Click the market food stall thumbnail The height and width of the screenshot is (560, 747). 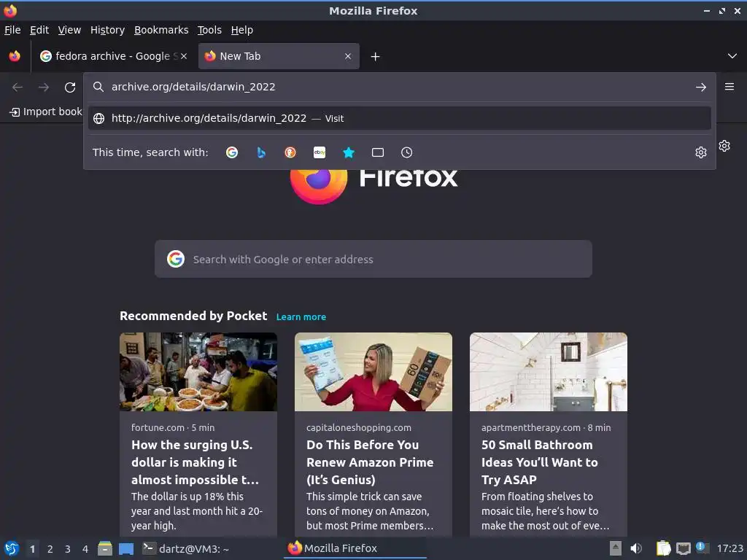[198, 372]
